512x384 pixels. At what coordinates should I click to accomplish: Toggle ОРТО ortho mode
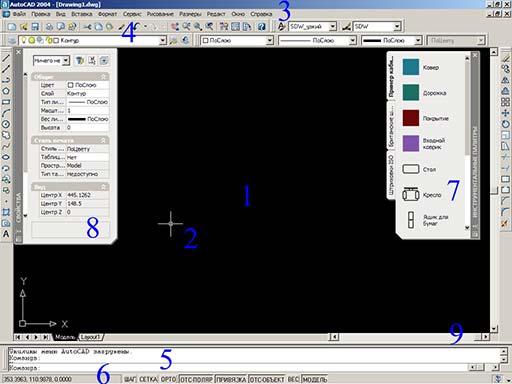click(168, 379)
